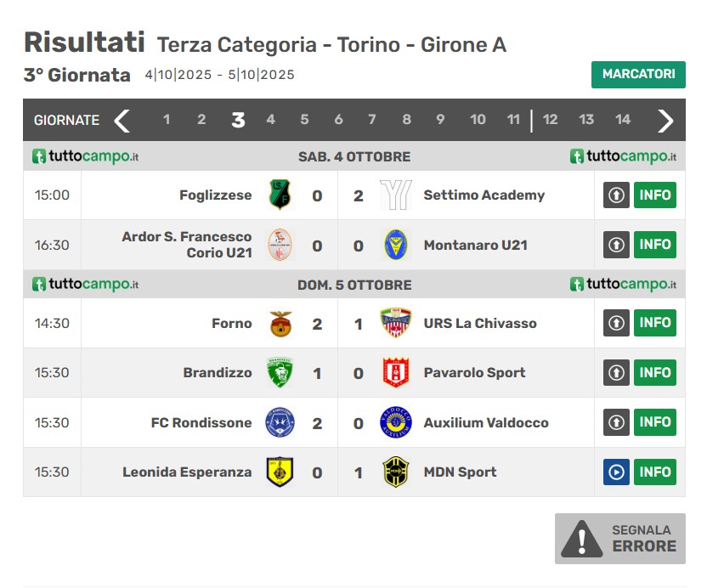Screen dimensions: 707x588
Task: Open the Marcatori button
Action: click(638, 75)
